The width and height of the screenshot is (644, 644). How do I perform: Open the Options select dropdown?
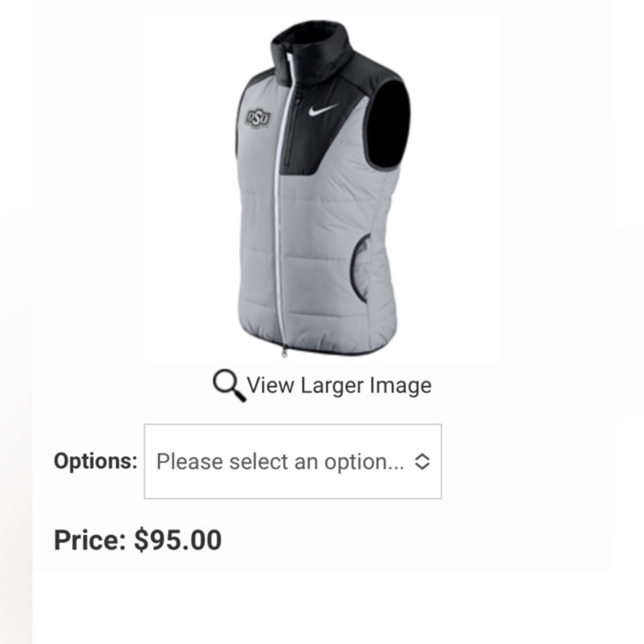[293, 461]
